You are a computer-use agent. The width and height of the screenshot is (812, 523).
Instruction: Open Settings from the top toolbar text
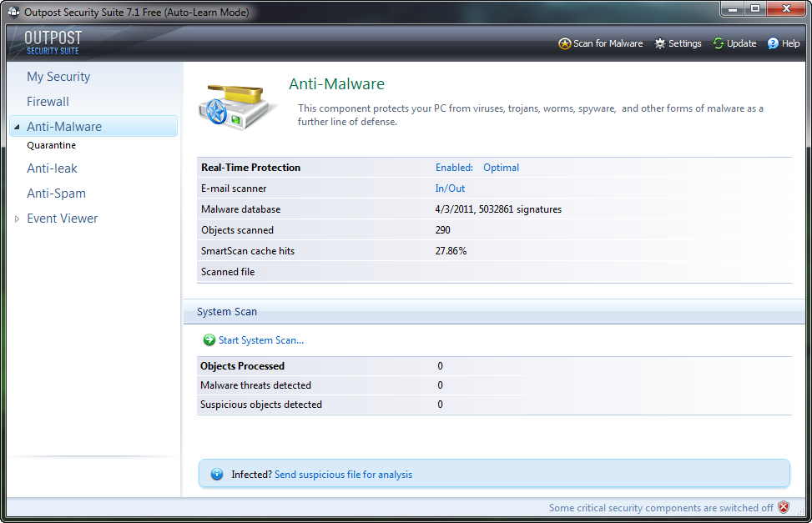tap(684, 43)
